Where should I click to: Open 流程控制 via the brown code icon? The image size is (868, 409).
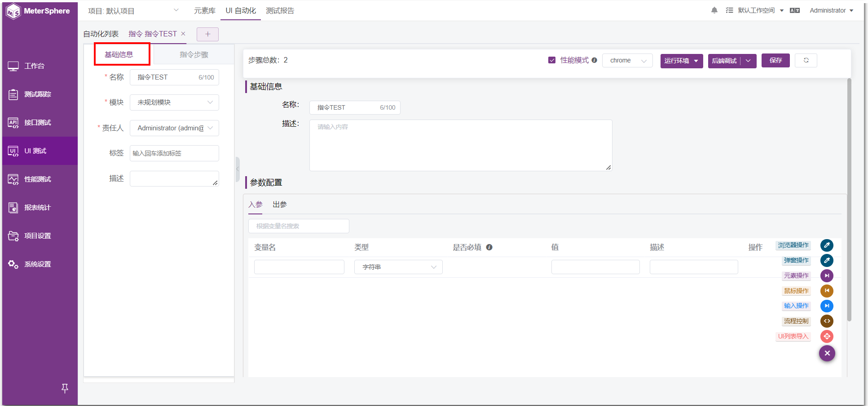827,321
